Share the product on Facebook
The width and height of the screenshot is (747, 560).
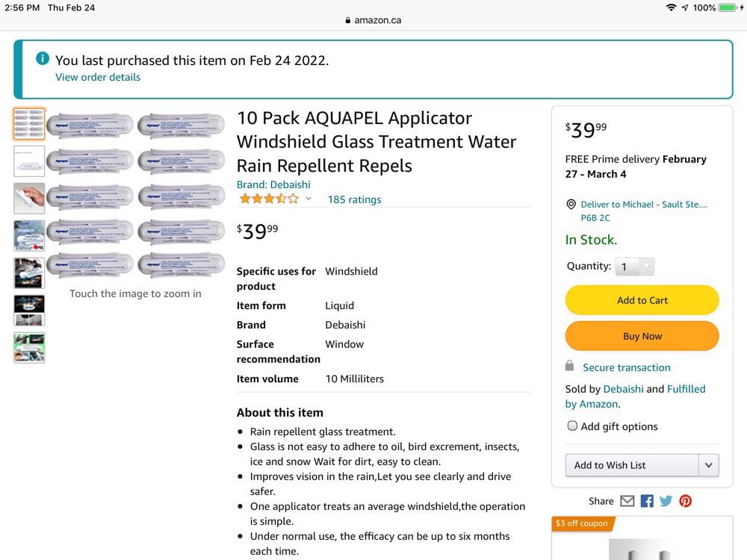(647, 501)
